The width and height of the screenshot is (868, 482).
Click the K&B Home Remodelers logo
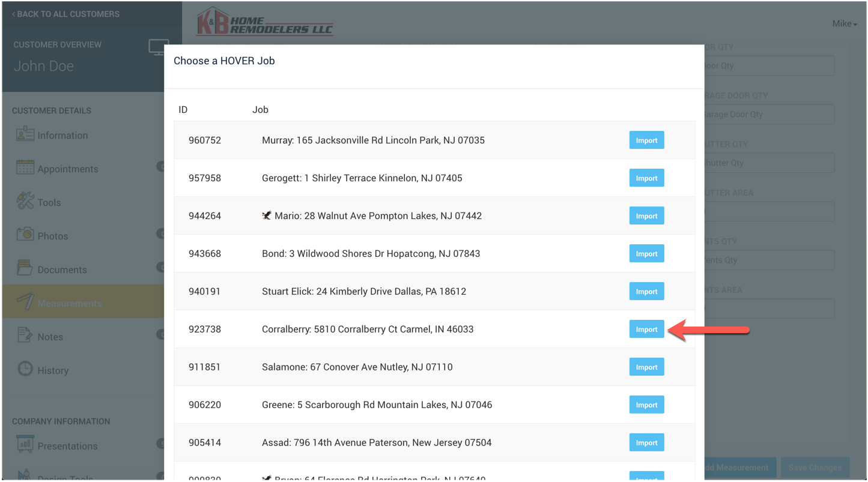[x=264, y=22]
